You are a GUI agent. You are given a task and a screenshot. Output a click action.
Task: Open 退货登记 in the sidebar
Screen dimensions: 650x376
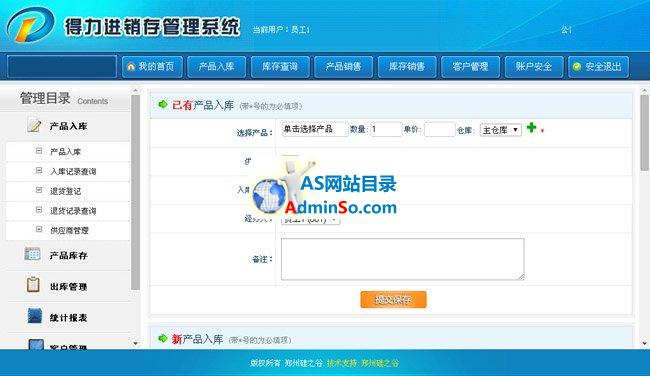click(65, 191)
